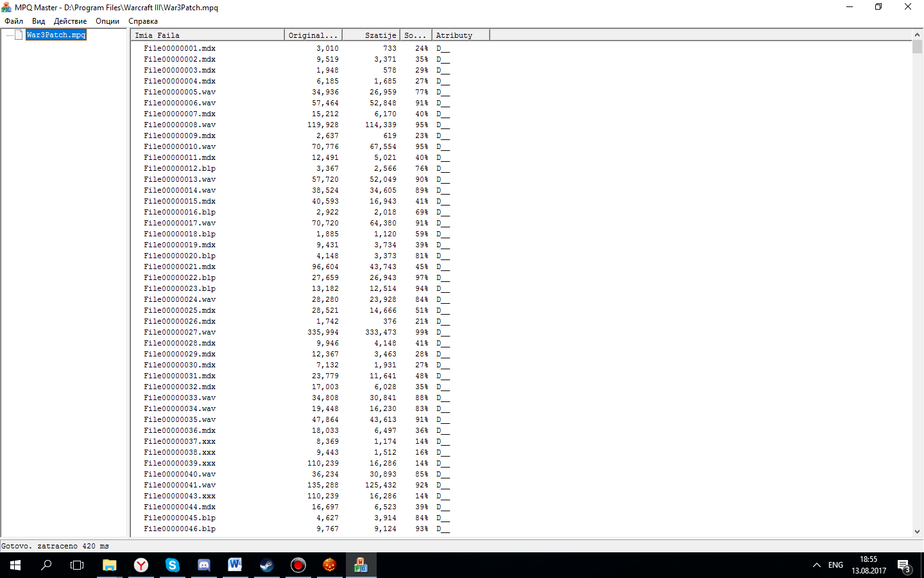
Task: Open File Explorer from taskbar
Action: [x=110, y=565]
